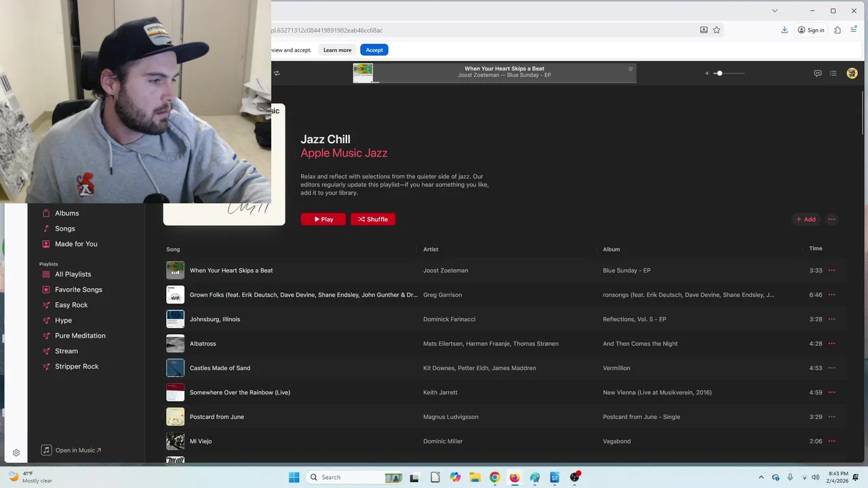Open Apple Music Jazz curator link
This screenshot has height=488, width=868.
(x=344, y=153)
